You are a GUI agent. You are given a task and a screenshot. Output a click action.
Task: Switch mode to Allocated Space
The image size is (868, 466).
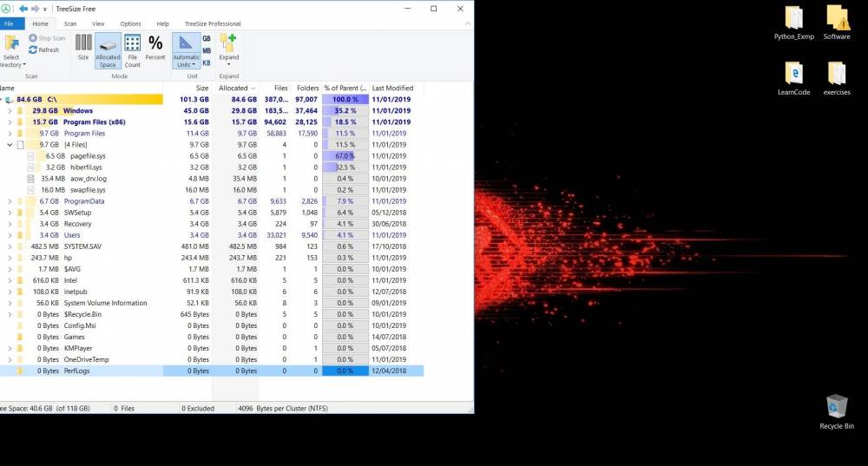(x=108, y=50)
